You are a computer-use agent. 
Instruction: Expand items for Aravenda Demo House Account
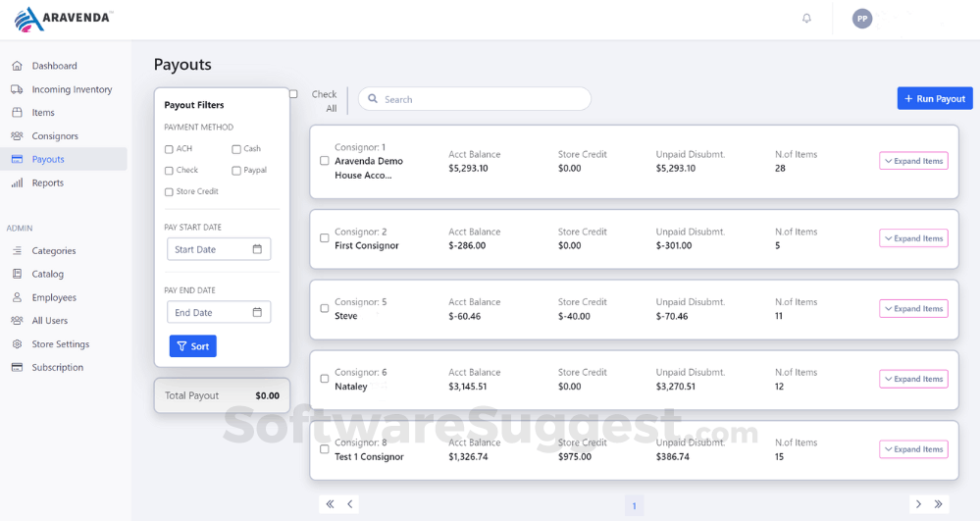click(x=913, y=161)
